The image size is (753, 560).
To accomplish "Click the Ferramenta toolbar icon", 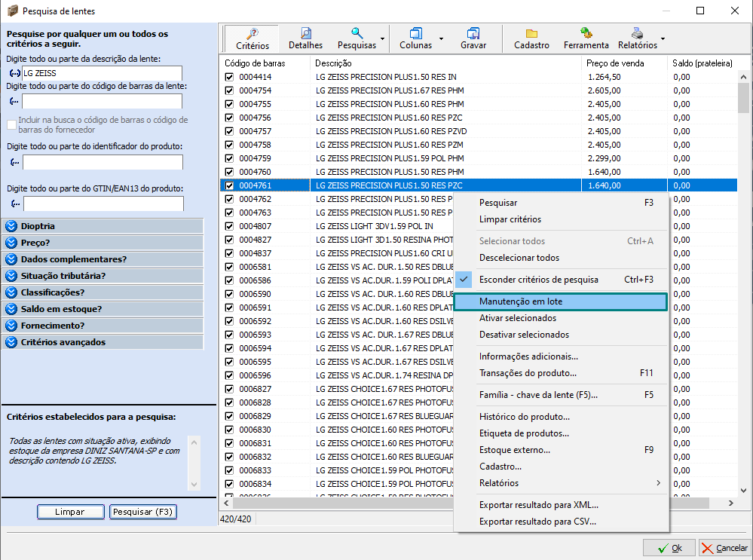I will pos(586,32).
